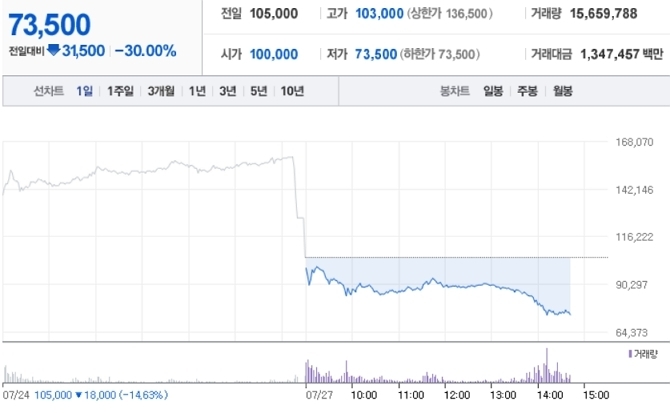Open the 월봉 monthly candle chart
Viewport: 670px width, 413px height.
[x=562, y=92]
